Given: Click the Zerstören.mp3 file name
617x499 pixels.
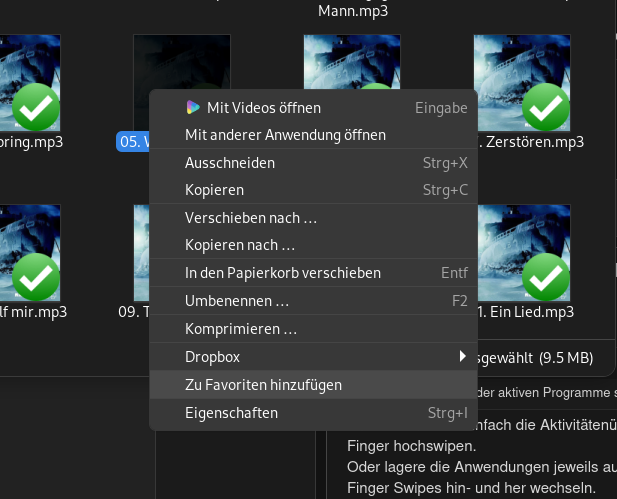Looking at the screenshot, I should point(531,142).
